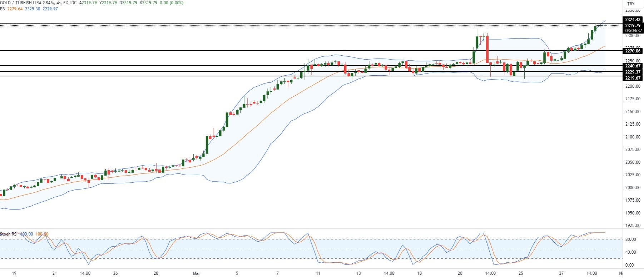Click the orange Stoch RSI value 100.00
The width and height of the screenshot is (644, 278).
(42, 234)
